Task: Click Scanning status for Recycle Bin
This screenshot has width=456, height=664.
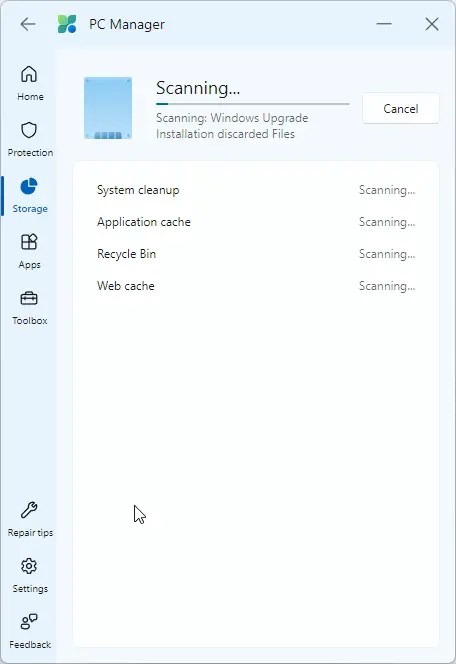Action: coord(387,254)
